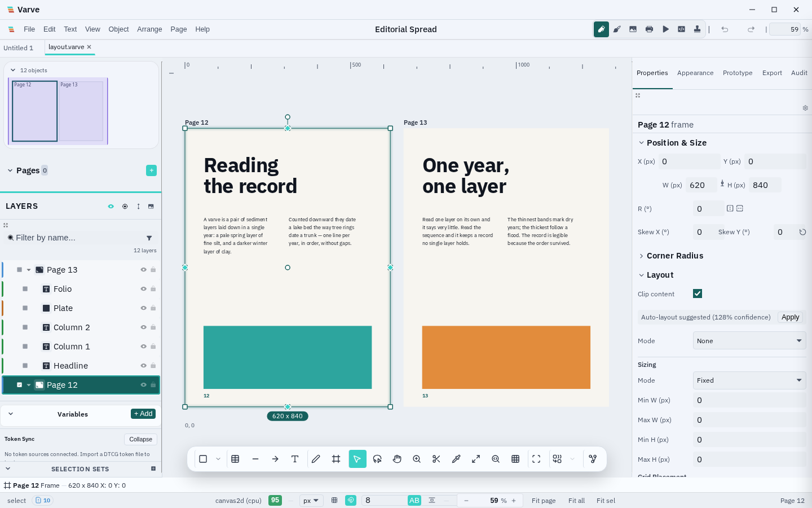Collapse the Page 13 layer group arrow
812x508 pixels.
tap(29, 270)
